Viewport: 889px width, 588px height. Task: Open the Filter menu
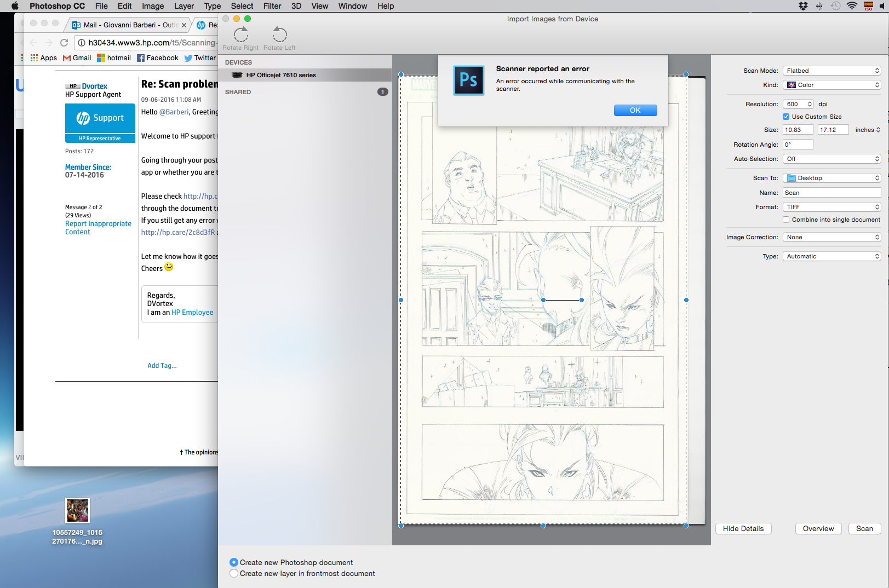[272, 6]
